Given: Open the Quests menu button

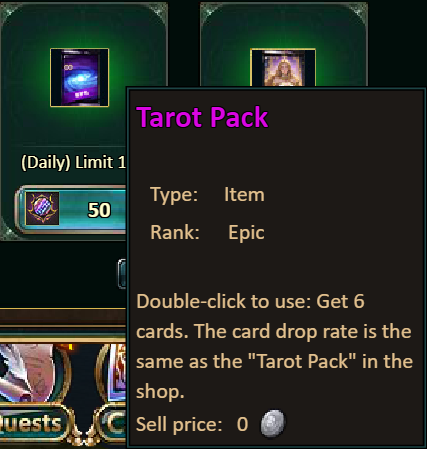Looking at the screenshot, I should pyautogui.click(x=33, y=423).
